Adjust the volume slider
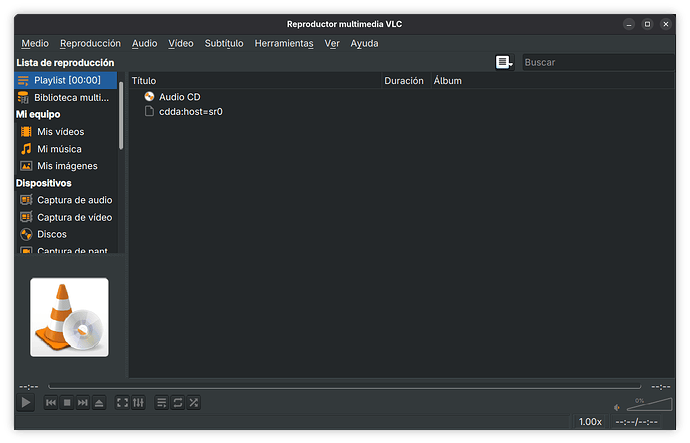This screenshot has height=443, width=690. [x=650, y=404]
